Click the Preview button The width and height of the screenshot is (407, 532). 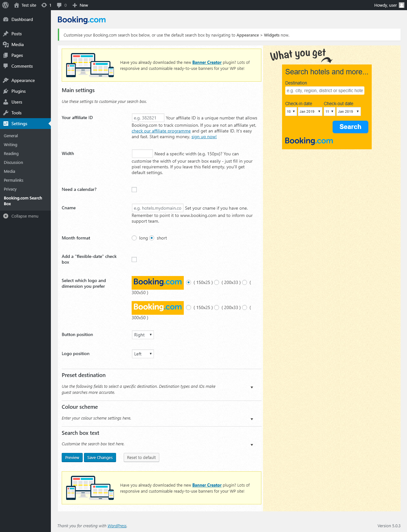click(72, 458)
